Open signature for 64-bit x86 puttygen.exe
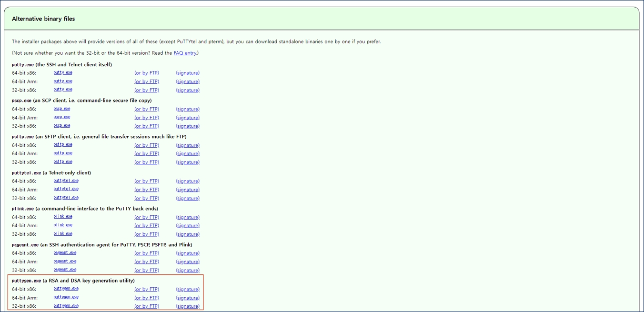Screen dimensions: 644x312 [188, 289]
